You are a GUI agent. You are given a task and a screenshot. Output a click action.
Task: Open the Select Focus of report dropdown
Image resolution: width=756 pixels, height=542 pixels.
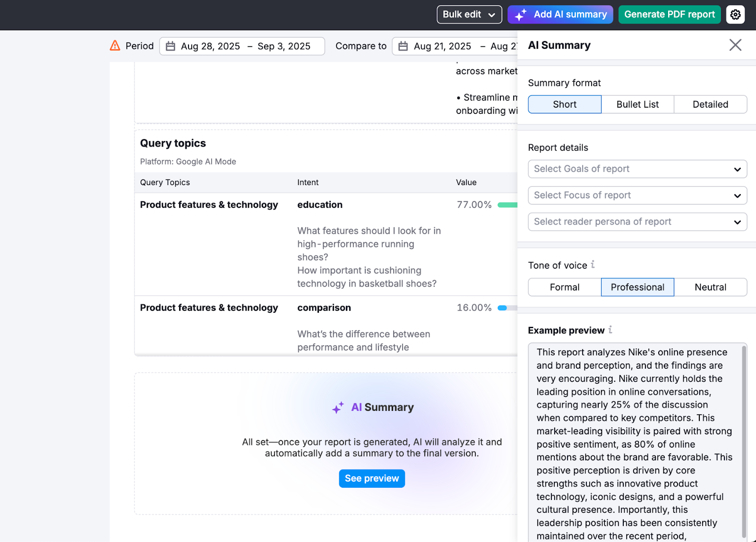tap(637, 195)
